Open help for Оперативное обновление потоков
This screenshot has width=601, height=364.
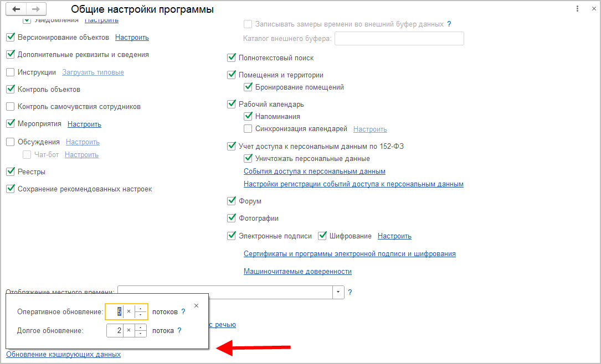point(183,311)
